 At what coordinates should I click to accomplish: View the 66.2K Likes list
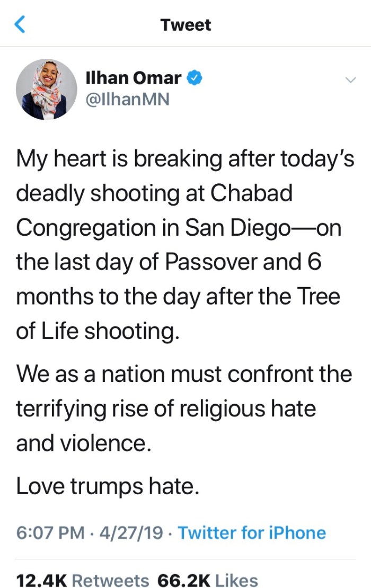207,580
